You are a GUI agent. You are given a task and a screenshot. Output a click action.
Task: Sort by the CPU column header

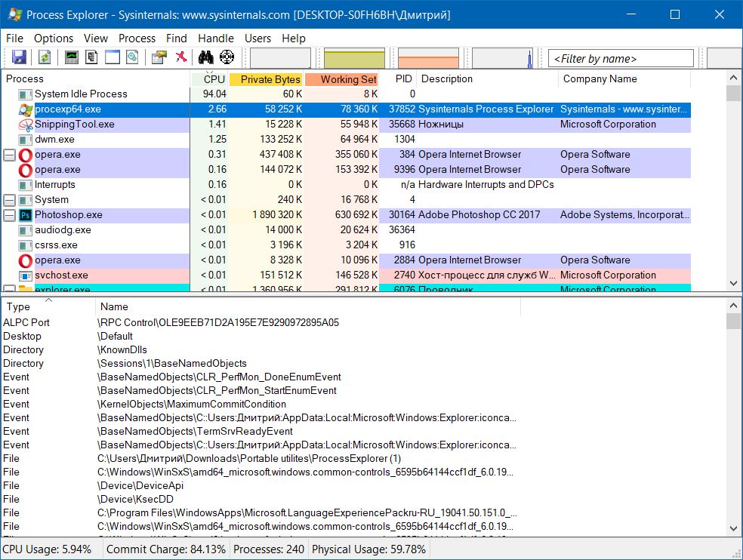[x=209, y=79]
